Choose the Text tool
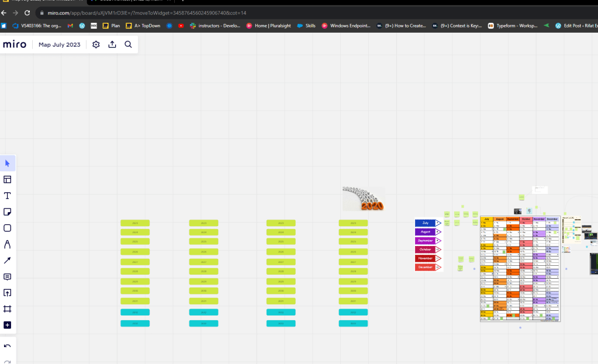Screen dimensions: 598x364 point(7,196)
